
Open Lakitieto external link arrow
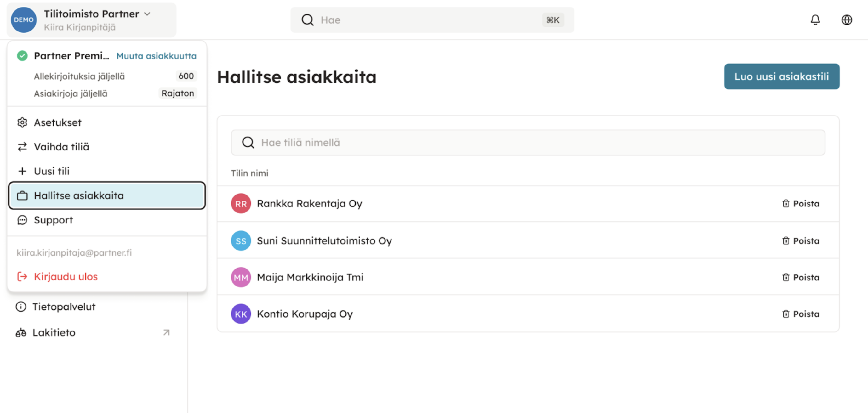[x=166, y=332]
